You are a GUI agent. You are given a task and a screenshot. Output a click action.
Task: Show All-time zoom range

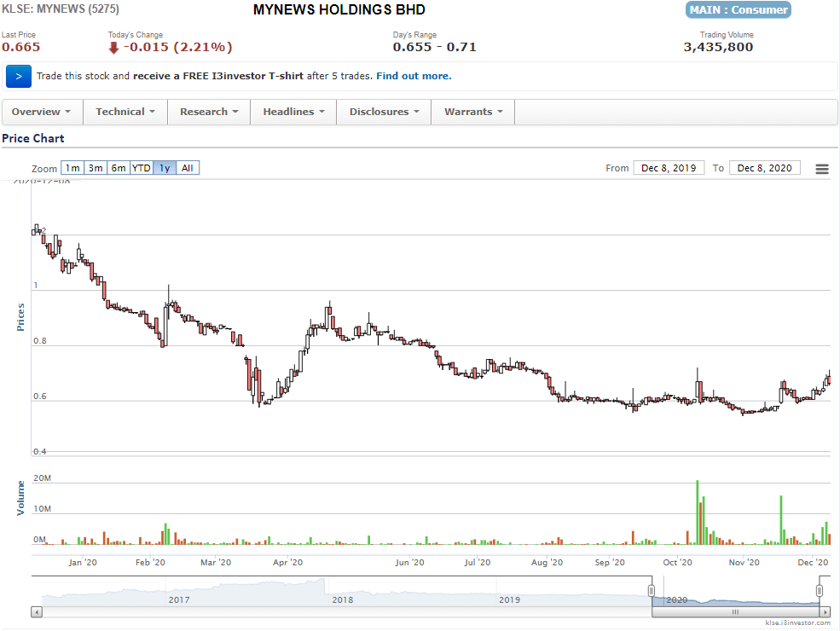(x=188, y=168)
